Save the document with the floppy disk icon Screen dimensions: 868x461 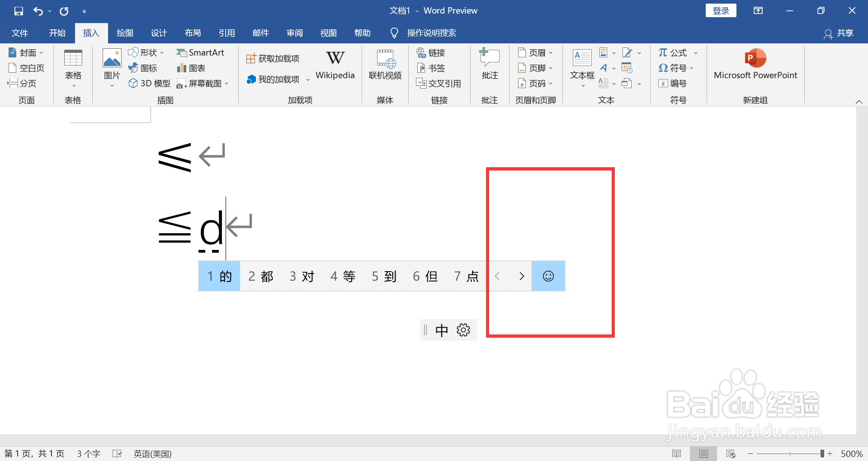19,11
